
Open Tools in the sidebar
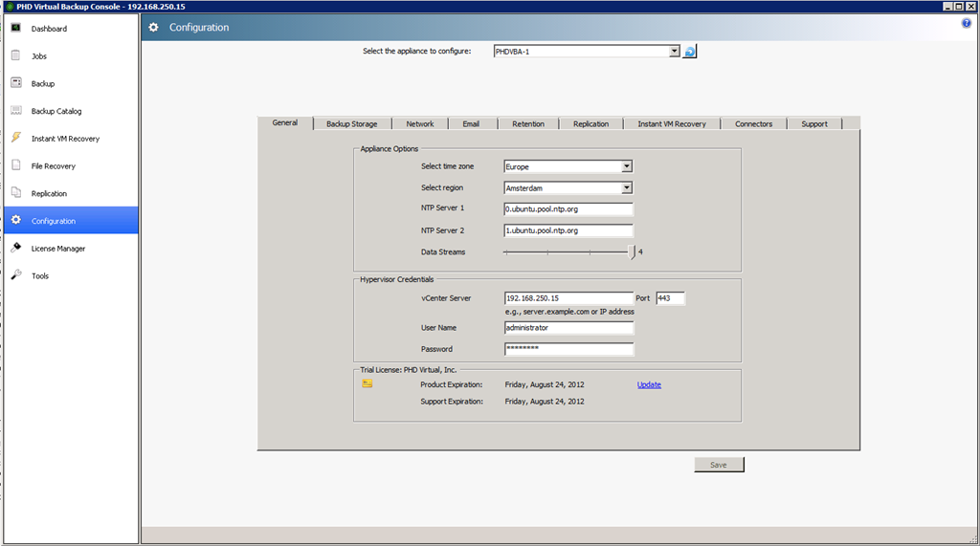coord(71,275)
